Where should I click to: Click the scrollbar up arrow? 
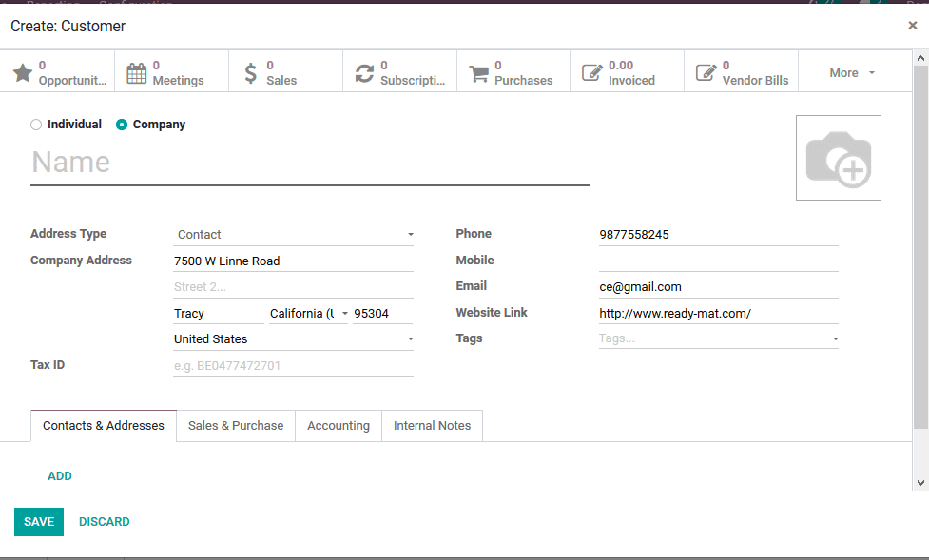(920, 58)
